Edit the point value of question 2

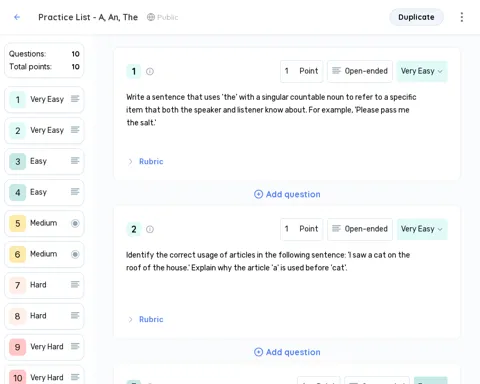click(302, 229)
